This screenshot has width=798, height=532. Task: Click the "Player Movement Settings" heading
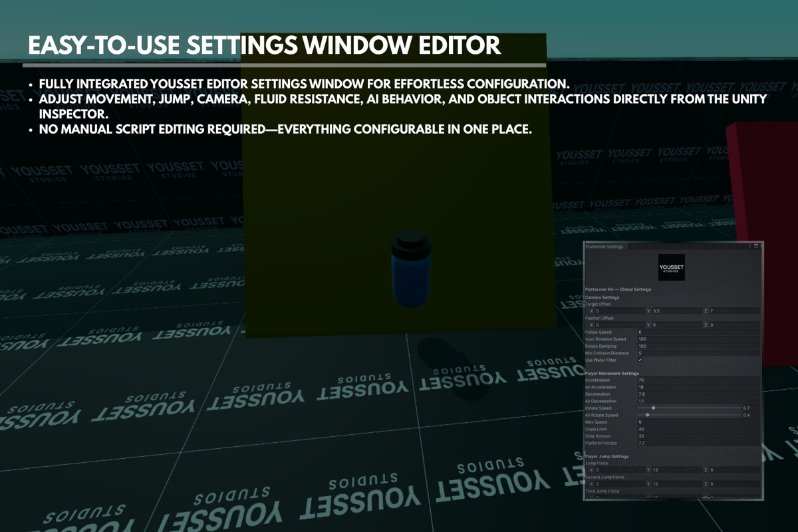click(610, 373)
